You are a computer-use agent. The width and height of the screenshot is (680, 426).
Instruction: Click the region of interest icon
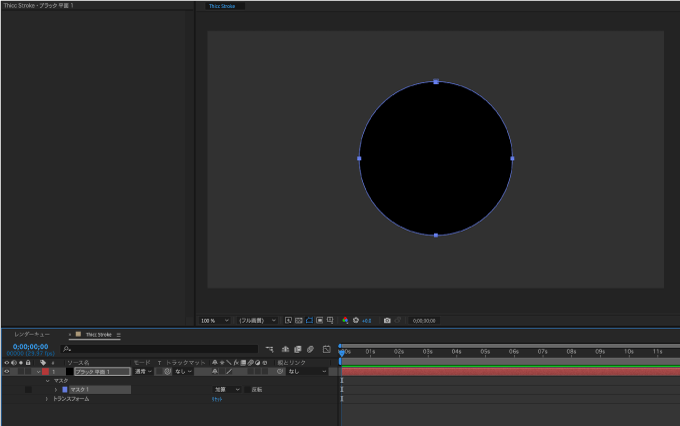(320, 321)
